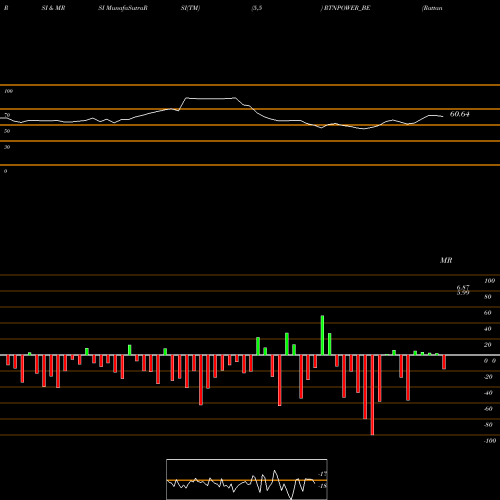Image resolution: width=500 pixels, height=500 pixels.
Task: Click the MR axis label -20
Action: [488, 377]
